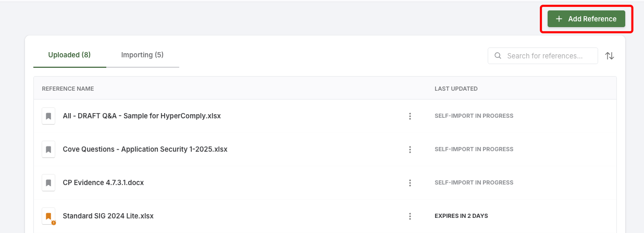644x233 pixels.
Task: Click bookmark icon for All - DRAFT Q&A file
Action: [48, 116]
